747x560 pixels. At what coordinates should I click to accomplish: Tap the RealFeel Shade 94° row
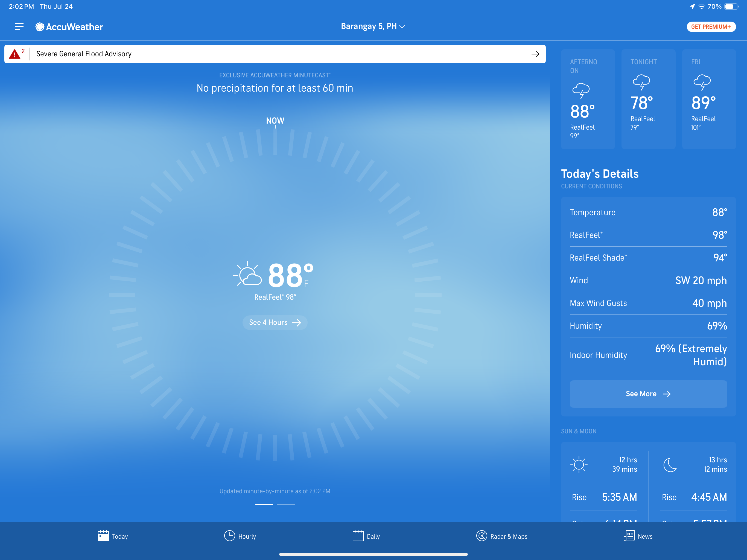[x=648, y=258]
